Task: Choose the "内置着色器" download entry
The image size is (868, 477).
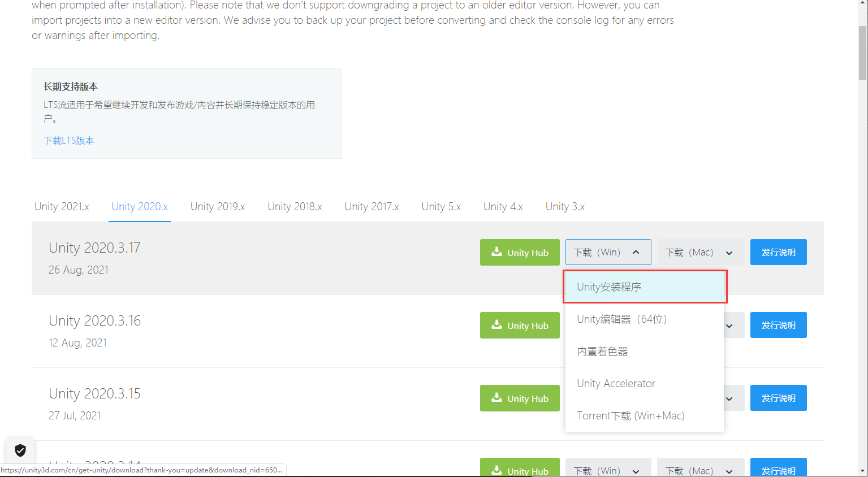Action: tap(602, 351)
